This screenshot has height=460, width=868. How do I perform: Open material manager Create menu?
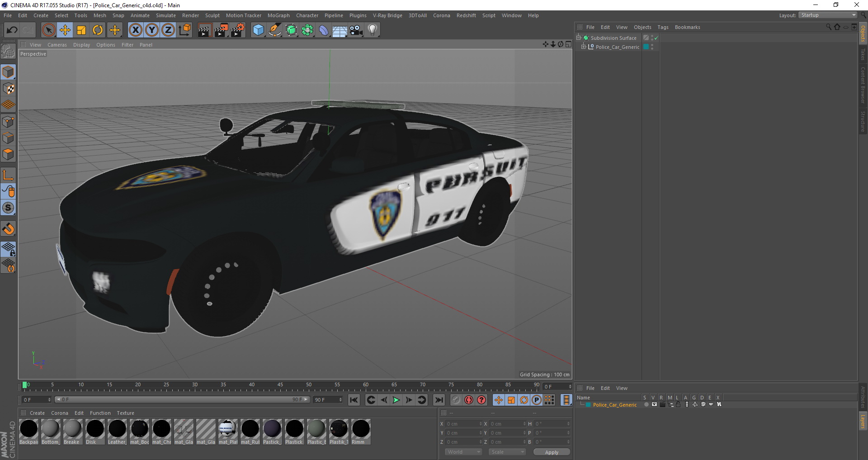(x=37, y=413)
